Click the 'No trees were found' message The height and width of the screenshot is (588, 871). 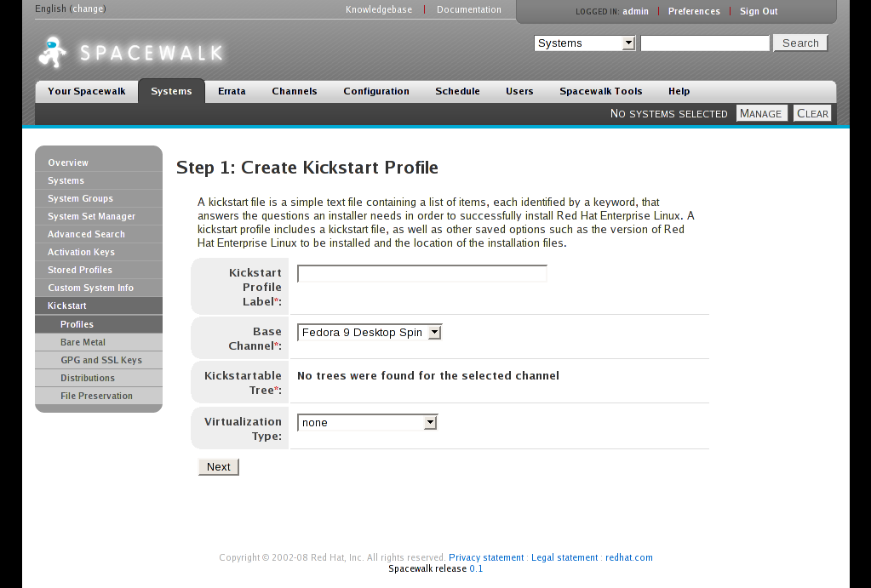pos(428,375)
